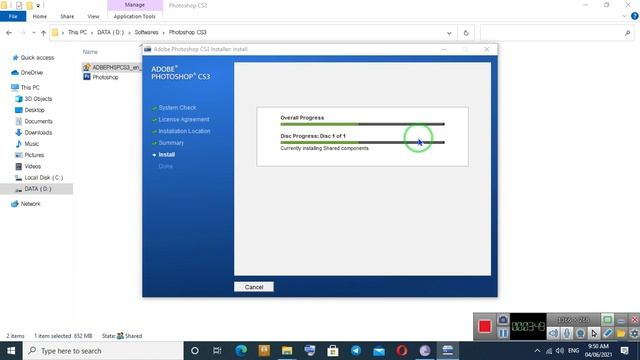Open Downloads in navigation pane
This screenshot has width=640, height=360.
(x=38, y=133)
